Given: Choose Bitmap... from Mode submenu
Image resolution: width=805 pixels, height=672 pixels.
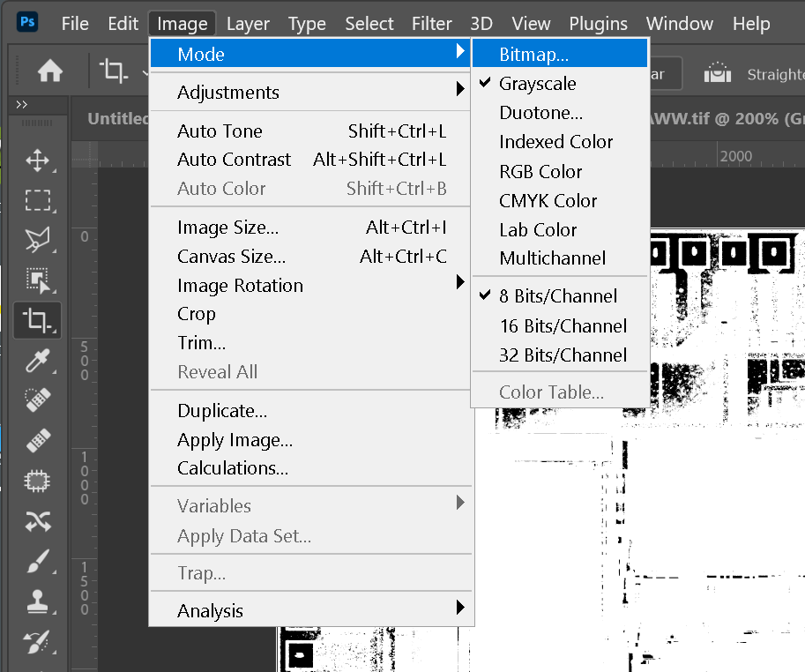Looking at the screenshot, I should pos(560,54).
